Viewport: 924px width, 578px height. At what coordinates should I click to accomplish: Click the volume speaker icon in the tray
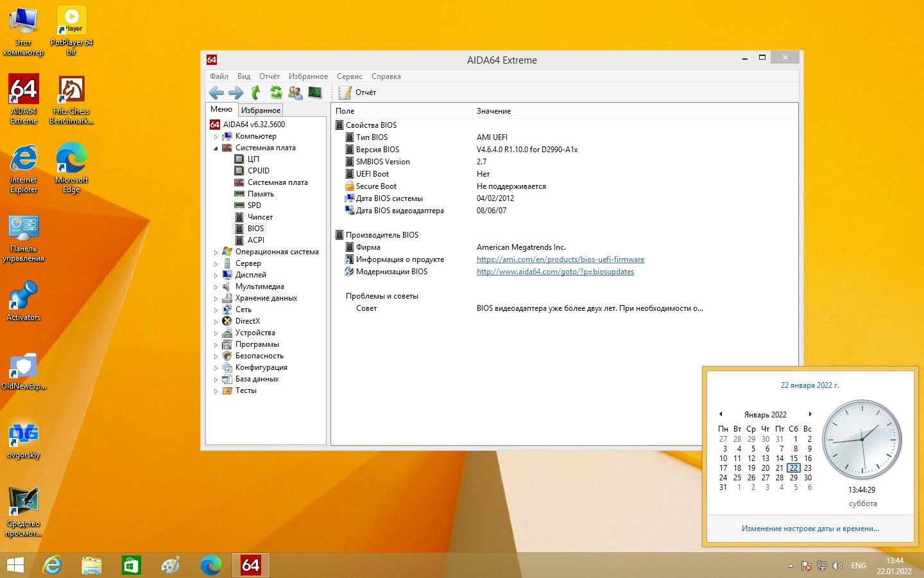click(837, 566)
